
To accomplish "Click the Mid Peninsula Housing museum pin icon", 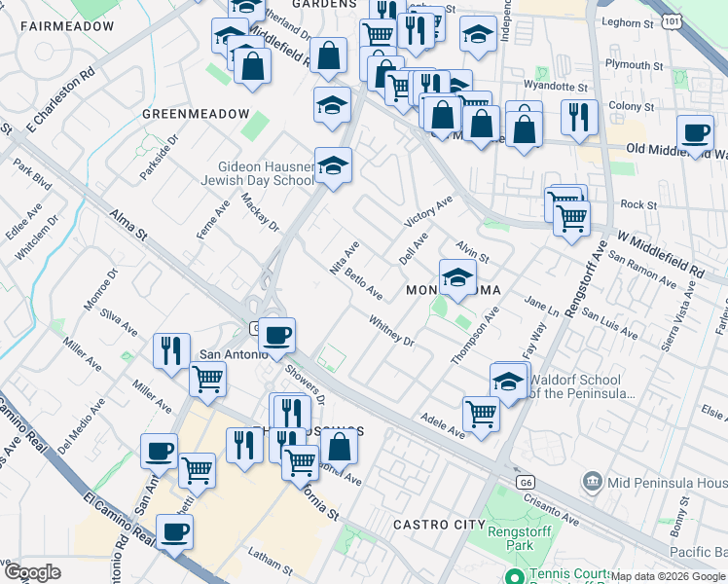I will 594,483.
